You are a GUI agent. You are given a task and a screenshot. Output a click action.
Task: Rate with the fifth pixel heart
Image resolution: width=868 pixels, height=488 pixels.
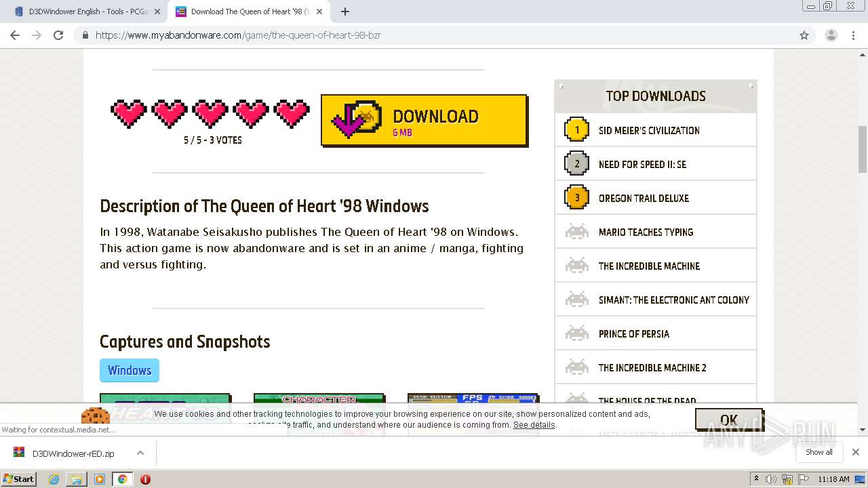tap(292, 114)
